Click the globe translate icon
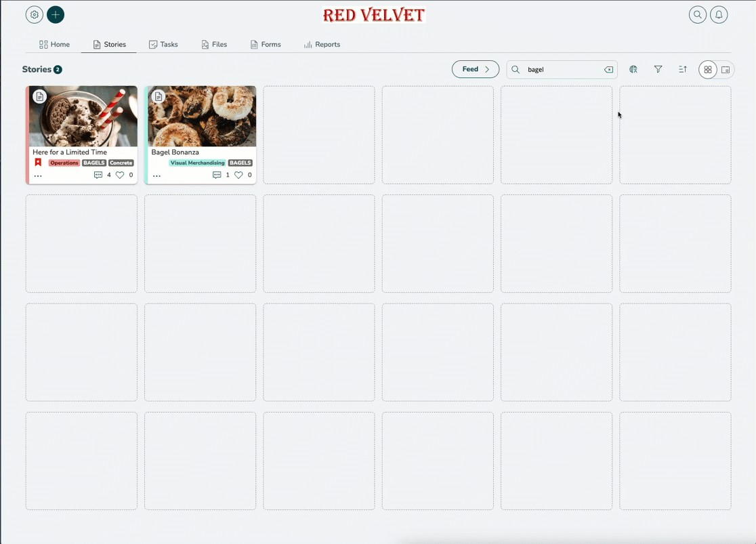Viewport: 756px width, 544px height. click(633, 70)
